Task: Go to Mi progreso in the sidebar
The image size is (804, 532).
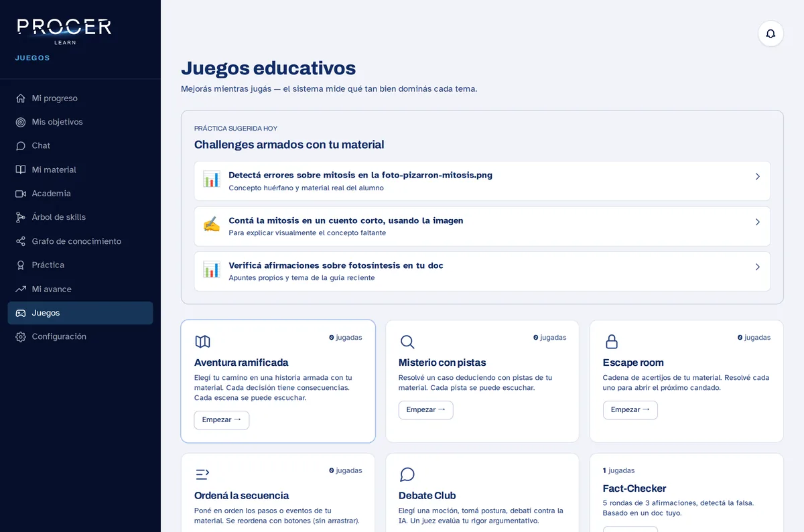Action: pyautogui.click(x=80, y=98)
